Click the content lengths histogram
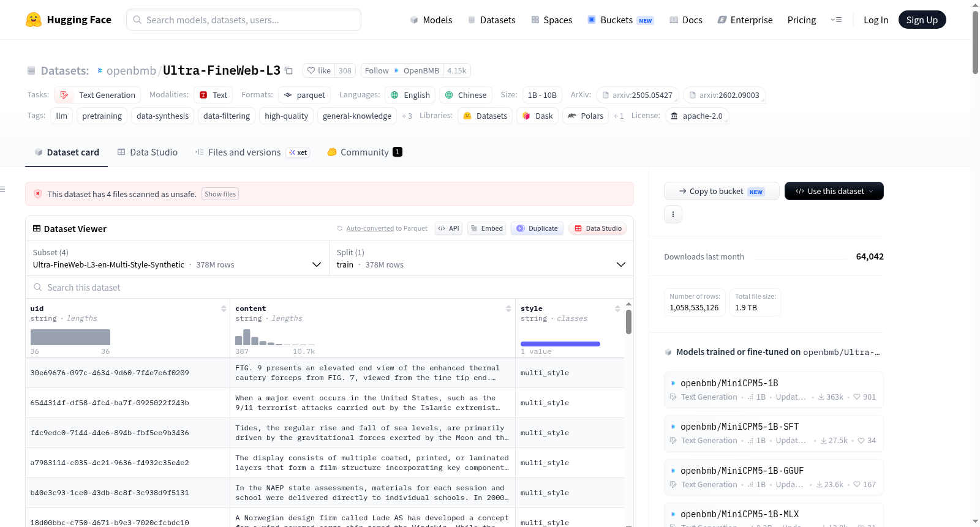This screenshot has width=980, height=527. pos(275,337)
